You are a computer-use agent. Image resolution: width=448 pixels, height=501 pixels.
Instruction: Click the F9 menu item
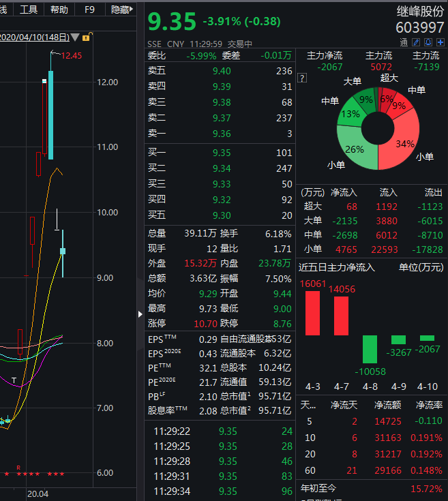pos(90,10)
